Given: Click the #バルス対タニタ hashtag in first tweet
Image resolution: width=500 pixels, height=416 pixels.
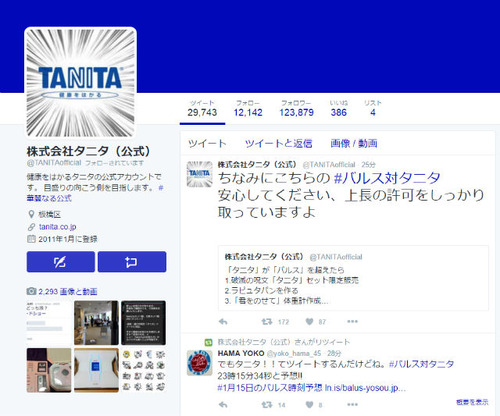Looking at the screenshot, I should [x=387, y=178].
